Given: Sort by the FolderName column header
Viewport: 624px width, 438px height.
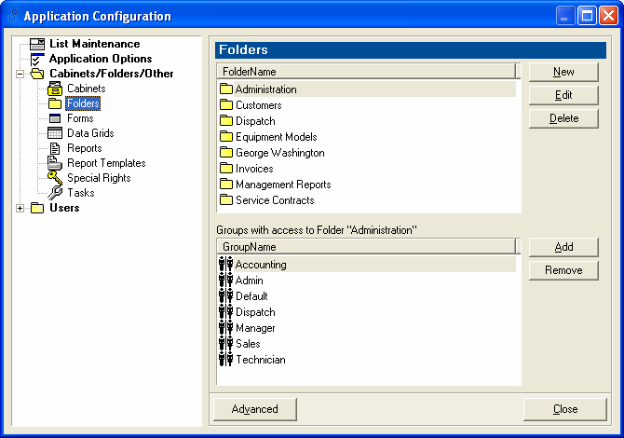Looking at the screenshot, I should pos(366,72).
